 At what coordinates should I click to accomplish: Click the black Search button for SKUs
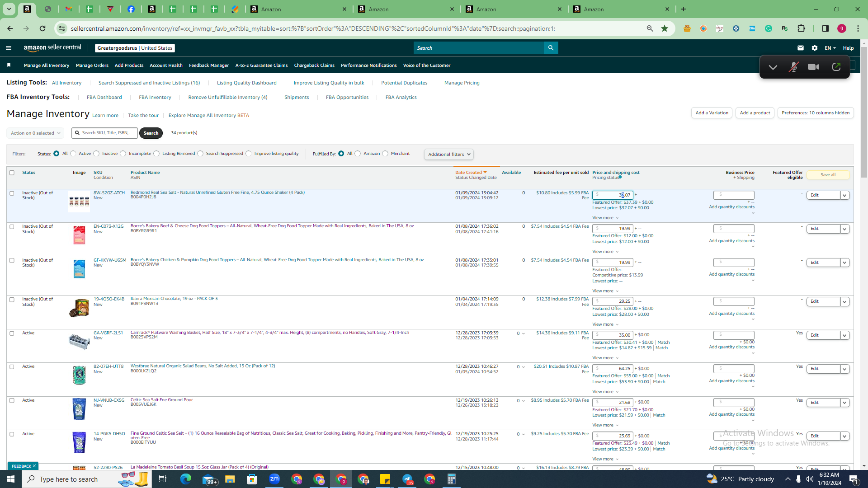(151, 133)
